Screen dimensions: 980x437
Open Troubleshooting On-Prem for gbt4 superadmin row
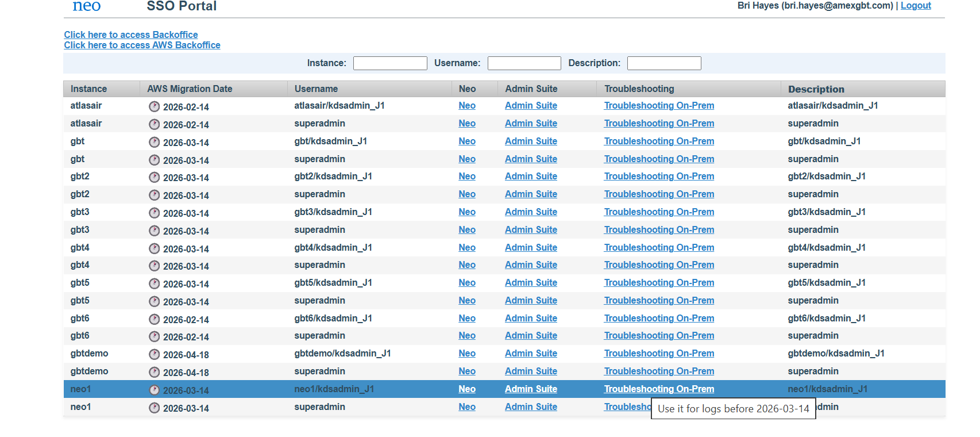(x=659, y=264)
